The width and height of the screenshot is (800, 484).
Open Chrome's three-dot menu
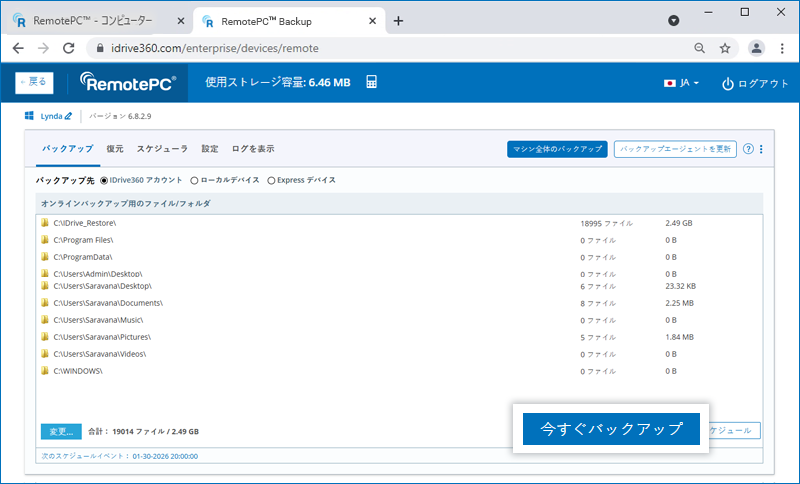click(x=782, y=48)
